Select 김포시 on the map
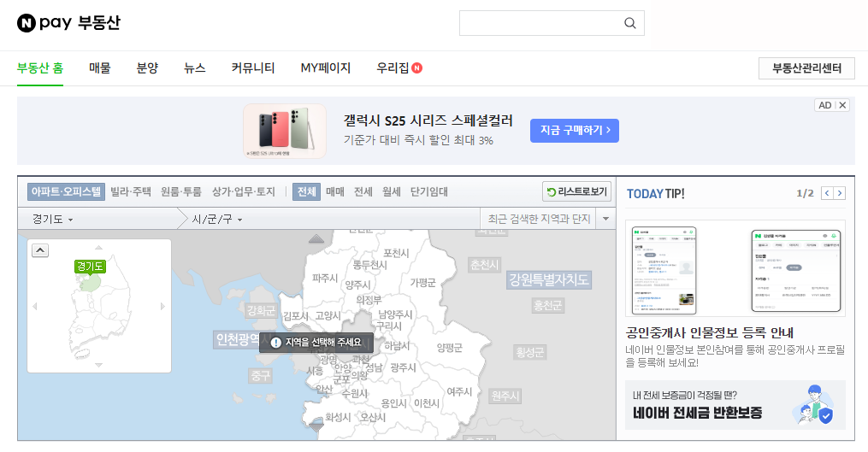 pos(296,316)
